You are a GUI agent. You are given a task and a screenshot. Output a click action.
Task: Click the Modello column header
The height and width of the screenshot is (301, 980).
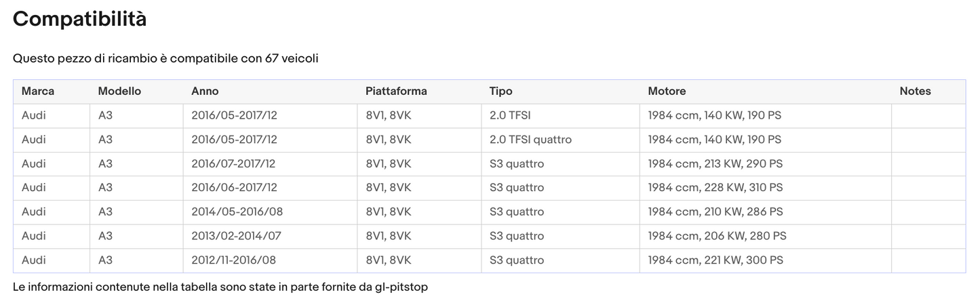(119, 91)
